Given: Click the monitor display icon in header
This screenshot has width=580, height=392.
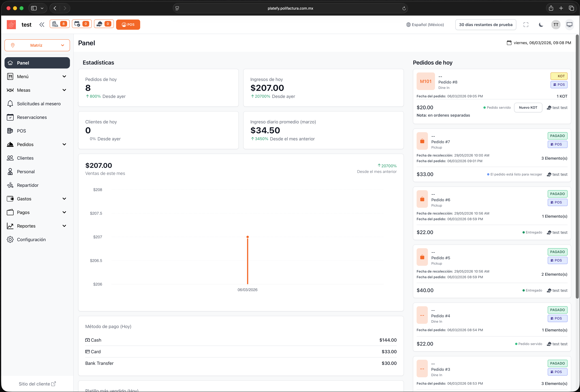Looking at the screenshot, I should coord(569,24).
